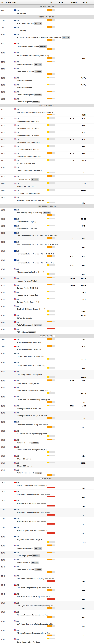This screenshot has width=94, height=644.
Task: Click the German flag beside Buba Monthly Report
Action: 15,44
